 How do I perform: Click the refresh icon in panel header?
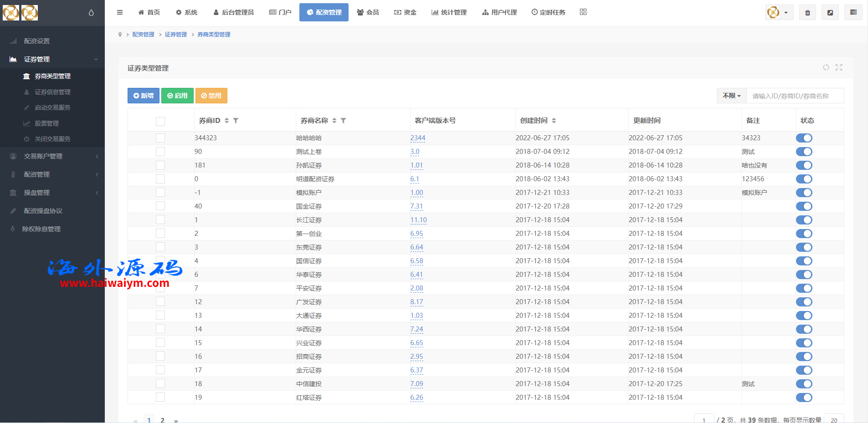(826, 67)
